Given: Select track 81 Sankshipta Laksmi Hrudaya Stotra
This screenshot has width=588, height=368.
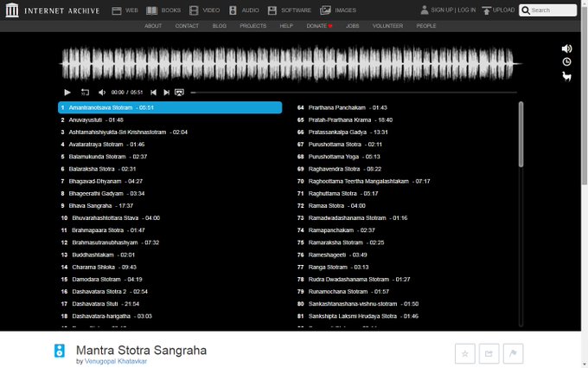Looking at the screenshot, I should (406, 316).
